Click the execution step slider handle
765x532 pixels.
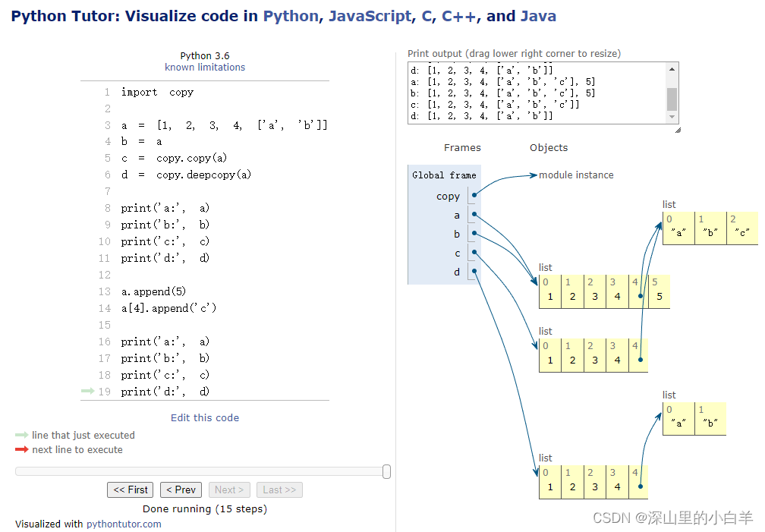[386, 472]
